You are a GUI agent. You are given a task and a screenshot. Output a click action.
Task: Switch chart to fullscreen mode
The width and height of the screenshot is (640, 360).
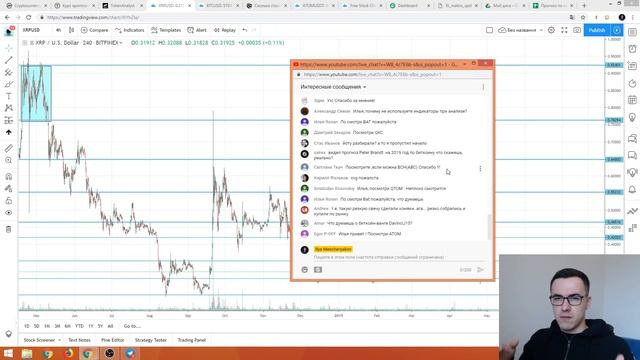pos(564,30)
